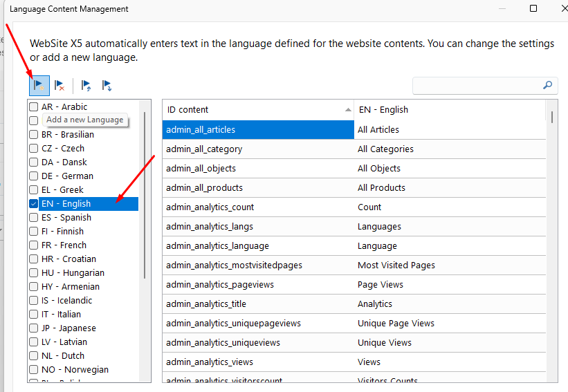Screen dimensions: 568x392
Task: Click the All Articles translation cell
Action: 450,129
